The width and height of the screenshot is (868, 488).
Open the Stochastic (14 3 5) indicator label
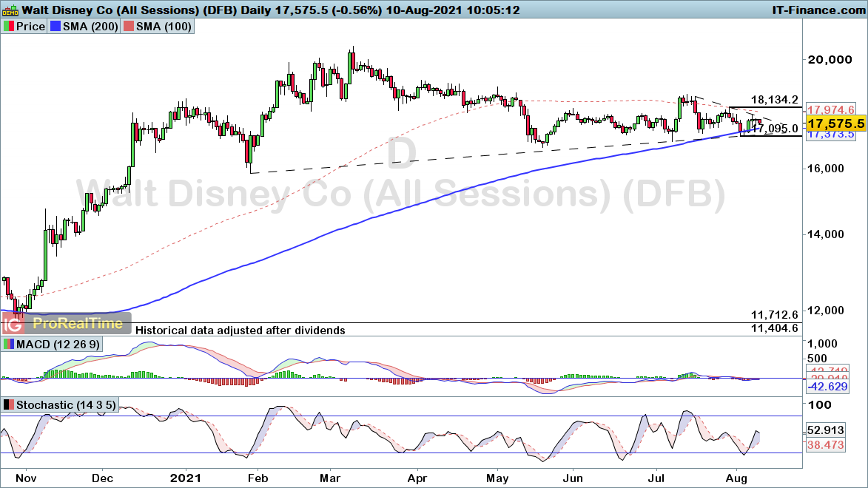(66, 405)
